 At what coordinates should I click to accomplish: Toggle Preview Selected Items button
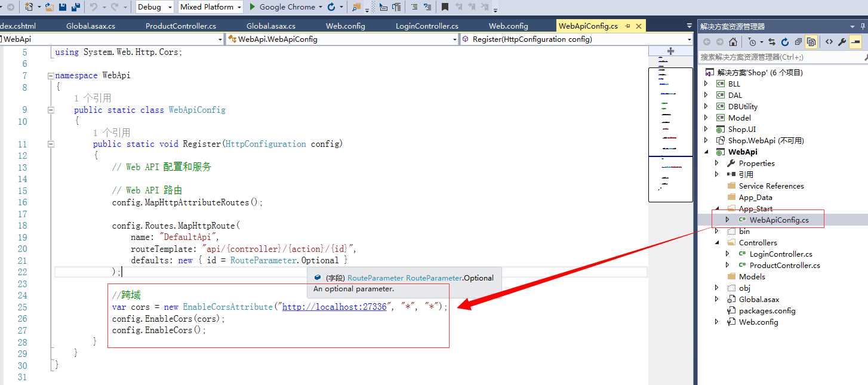coord(855,42)
